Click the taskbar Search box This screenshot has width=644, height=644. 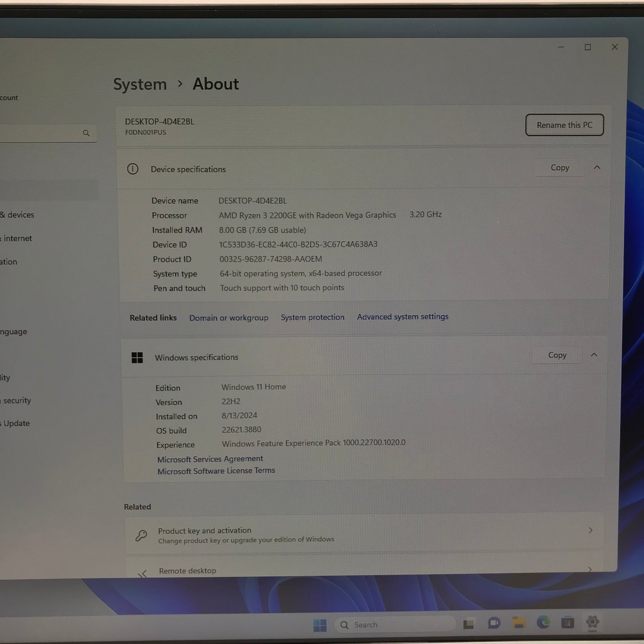[395, 625]
